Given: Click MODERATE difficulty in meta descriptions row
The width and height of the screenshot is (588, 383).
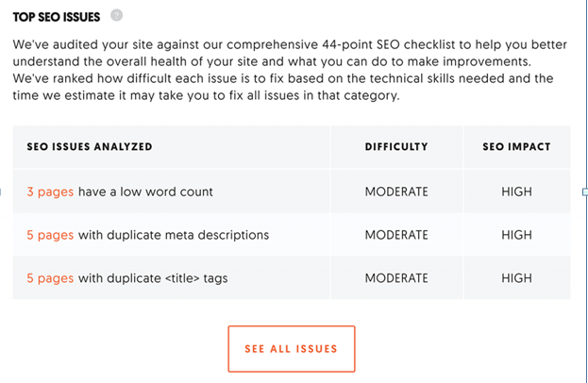Looking at the screenshot, I should (396, 235).
